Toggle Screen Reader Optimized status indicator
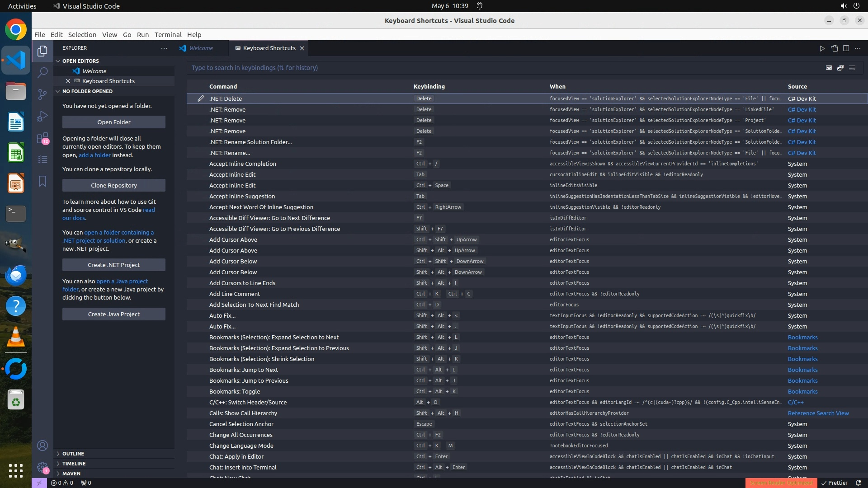868x488 pixels. pyautogui.click(x=781, y=483)
